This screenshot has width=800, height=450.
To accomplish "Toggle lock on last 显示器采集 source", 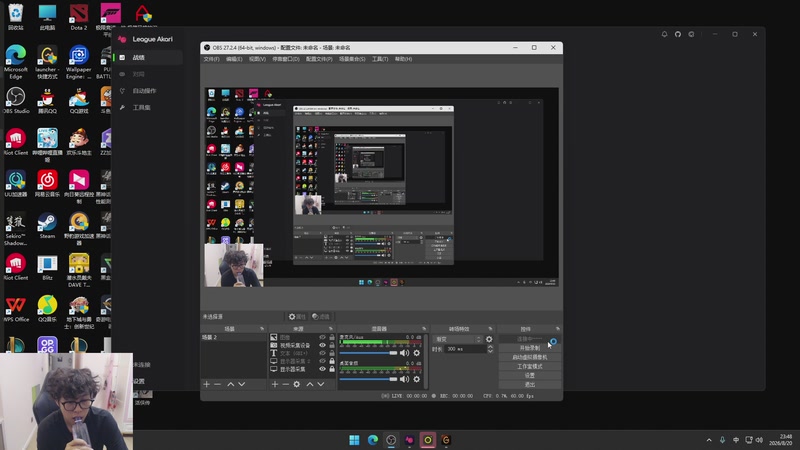I will pos(332,369).
